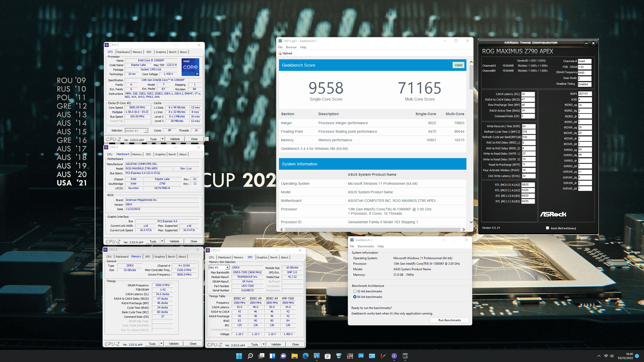
Task: Open Benchmarks menu in Geekbench 3 window
Action: tap(366, 246)
